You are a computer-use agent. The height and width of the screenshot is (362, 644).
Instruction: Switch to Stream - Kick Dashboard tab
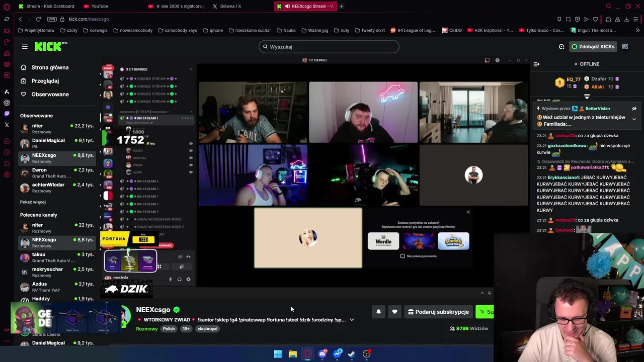46,6
